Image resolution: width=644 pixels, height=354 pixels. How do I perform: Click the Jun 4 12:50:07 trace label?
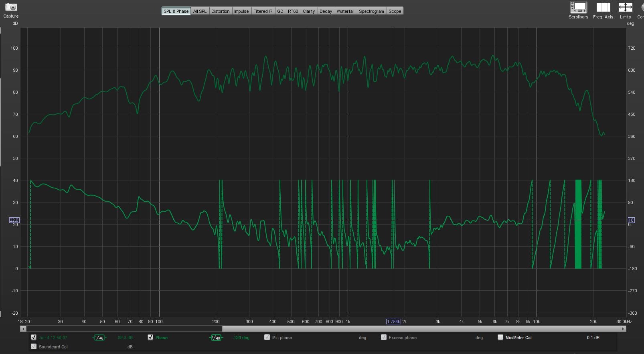point(53,338)
